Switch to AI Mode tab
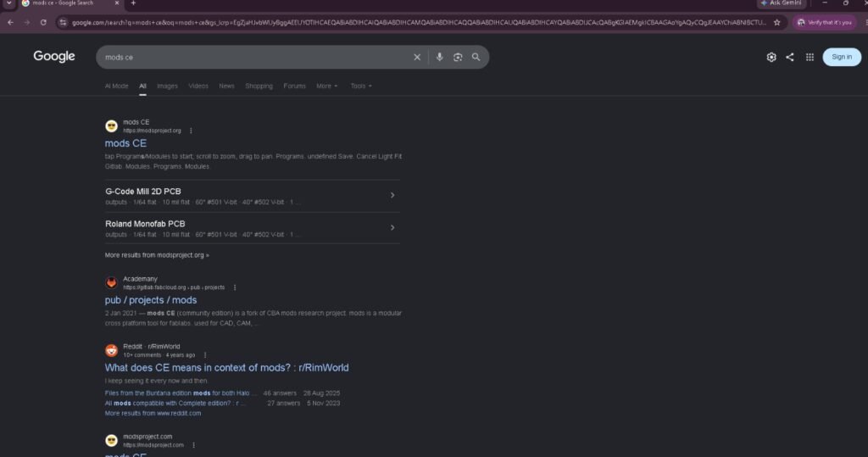Image resolution: width=868 pixels, height=457 pixels. click(x=116, y=86)
